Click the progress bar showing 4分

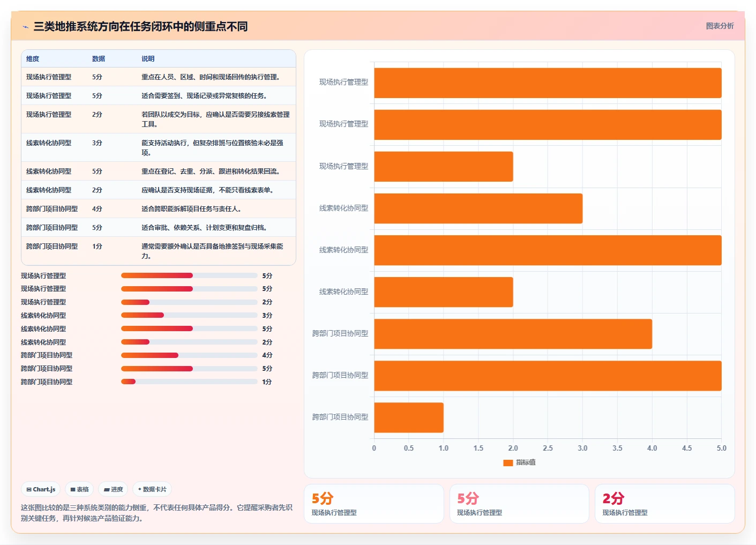click(x=189, y=355)
